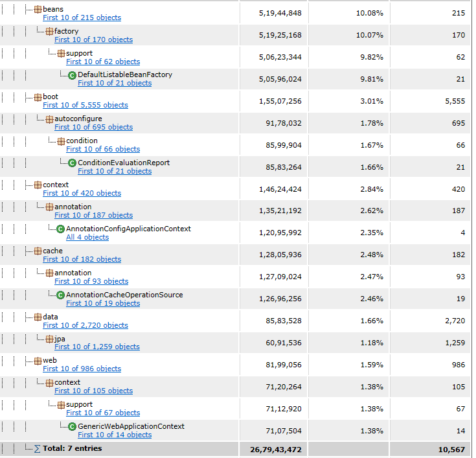Screen dimensions: 476x458
Task: Open 'First 10 of 215 objects' link
Action: pos(82,17)
